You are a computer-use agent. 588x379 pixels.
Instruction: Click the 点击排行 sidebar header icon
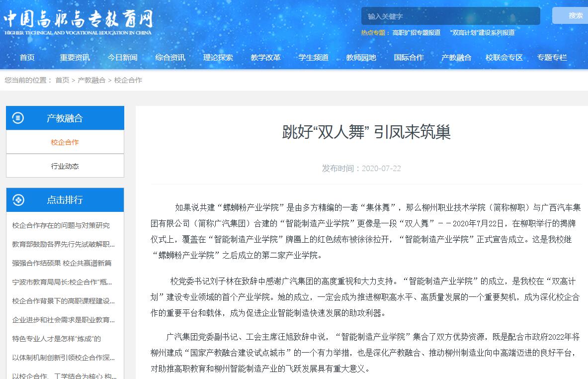18,200
